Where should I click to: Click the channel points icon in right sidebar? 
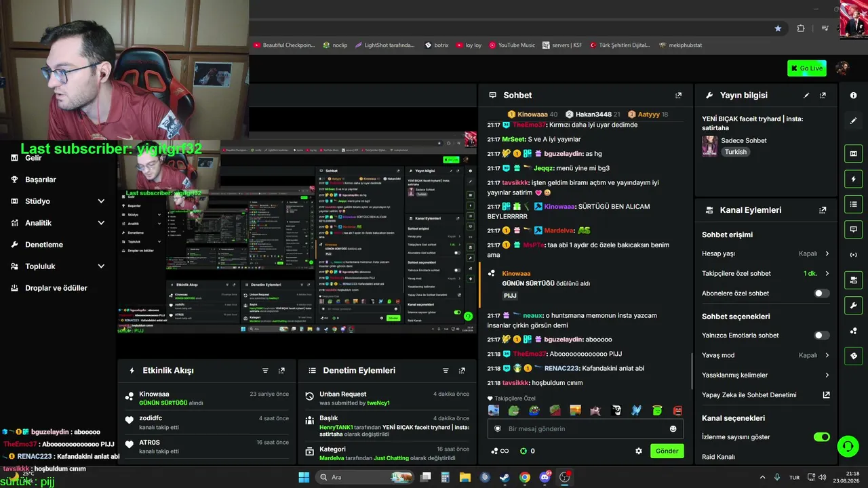[854, 331]
